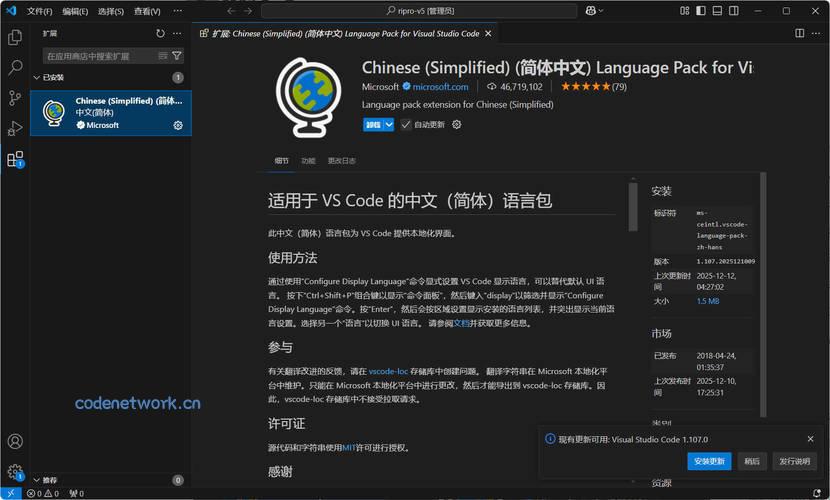Image resolution: width=830 pixels, height=500 pixels.
Task: Open editor more actions ellipsis
Action: tap(816, 33)
